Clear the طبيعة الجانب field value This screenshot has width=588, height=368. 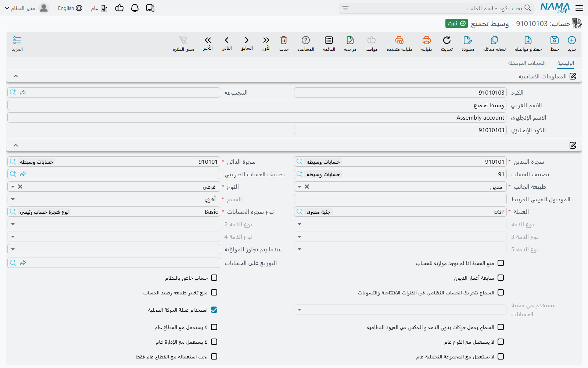pyautogui.click(x=307, y=187)
